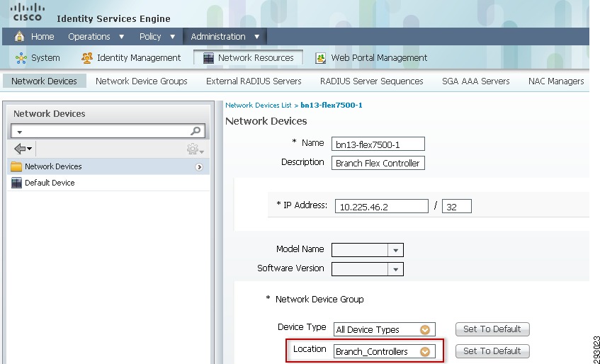
Task: Open the Administration menu dropdown arrow
Action: click(x=256, y=37)
